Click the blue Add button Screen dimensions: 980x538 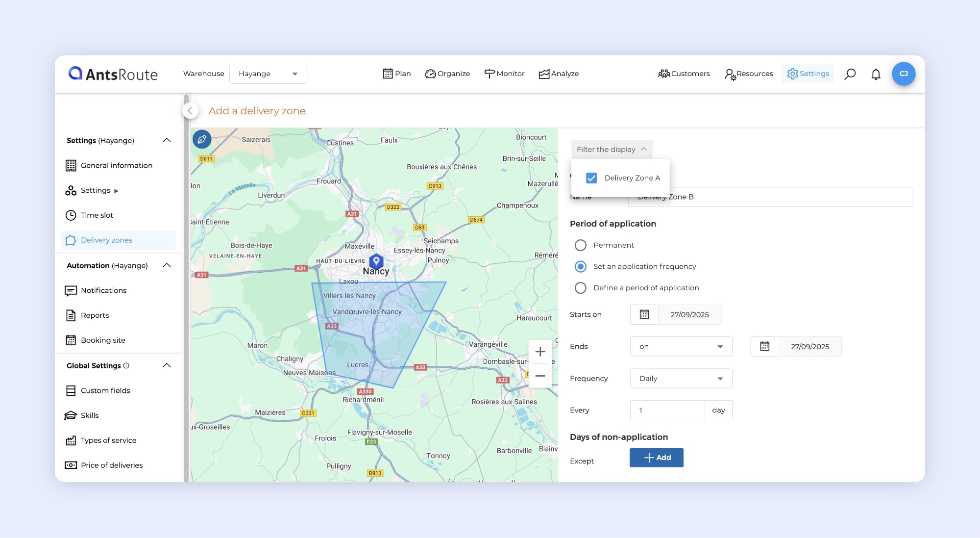(x=656, y=458)
